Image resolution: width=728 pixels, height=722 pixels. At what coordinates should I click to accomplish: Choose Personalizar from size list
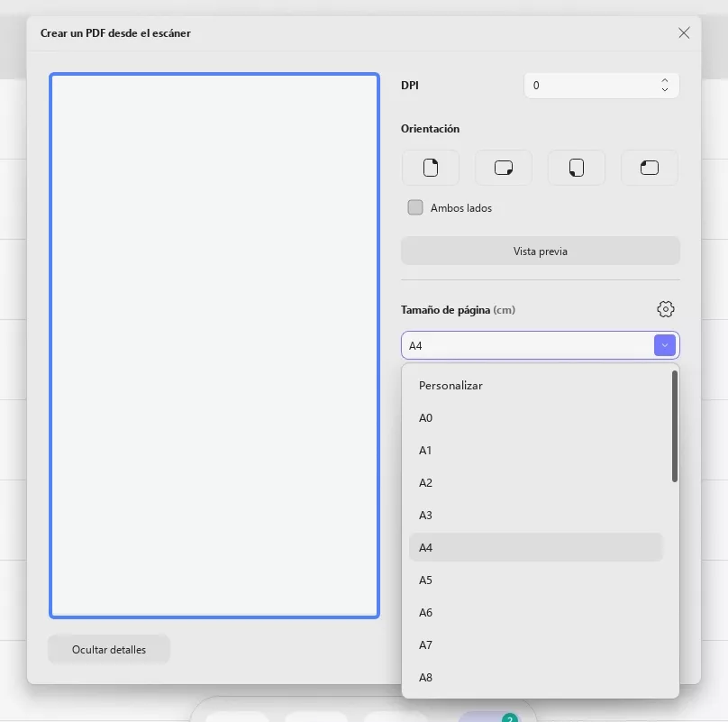(x=536, y=385)
